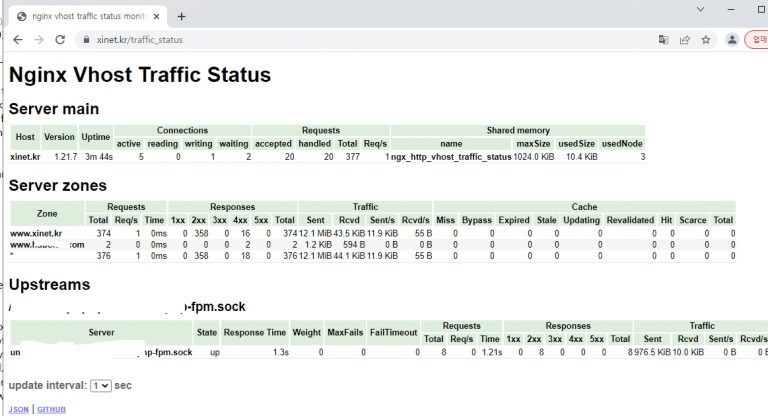Select the nginx vhost traffic status tab
Image resolution: width=768 pixels, height=416 pixels.
tap(85, 16)
